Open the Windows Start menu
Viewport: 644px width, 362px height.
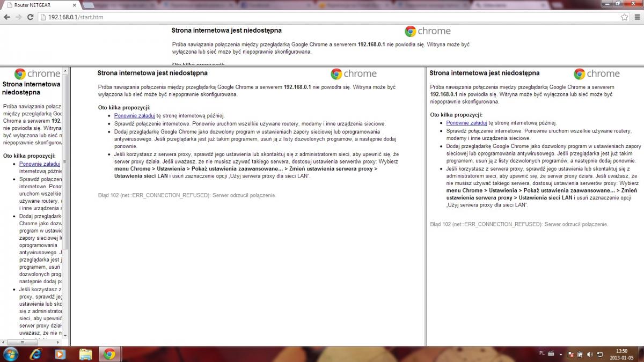click(x=10, y=354)
